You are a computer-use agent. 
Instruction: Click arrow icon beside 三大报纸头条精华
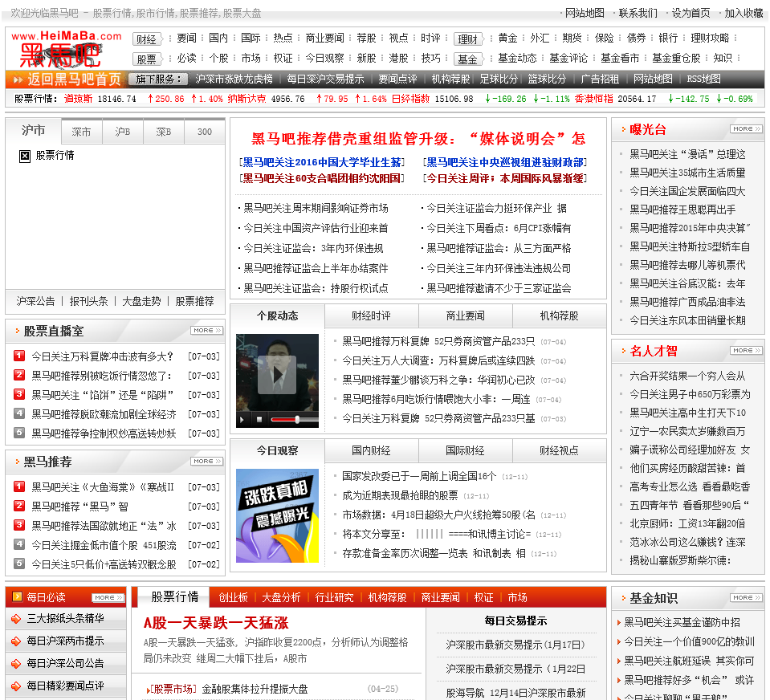(x=16, y=619)
